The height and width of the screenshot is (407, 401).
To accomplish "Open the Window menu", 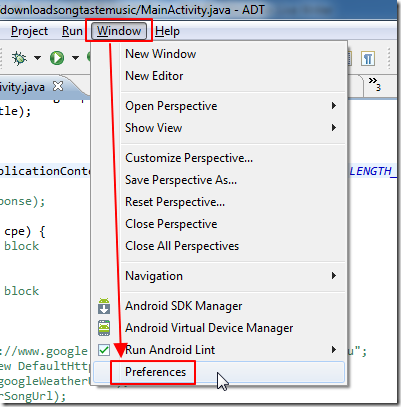I will coord(119,31).
